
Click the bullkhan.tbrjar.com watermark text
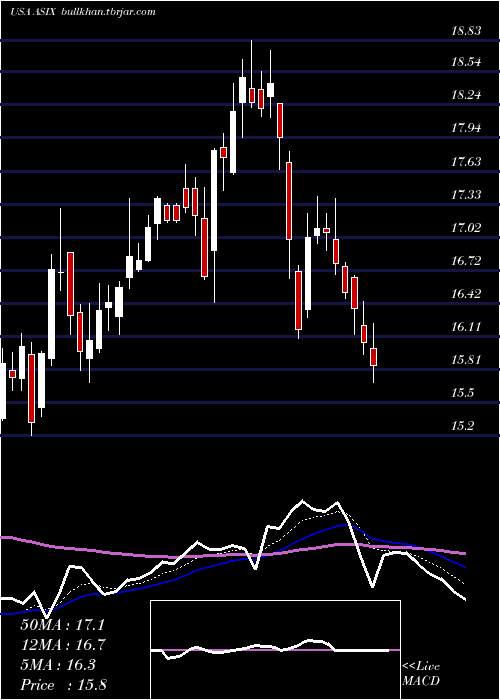(107, 12)
